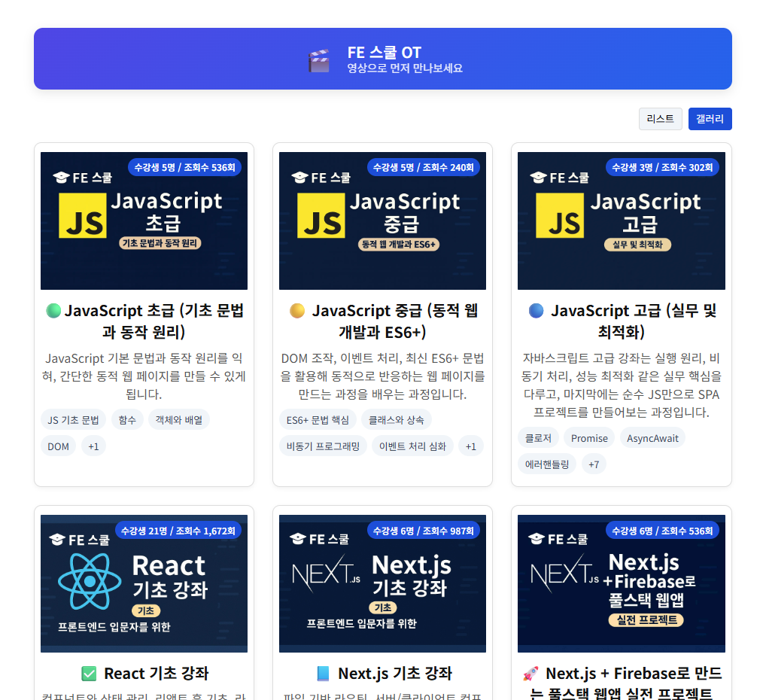This screenshot has width=763, height=700.
Task: Click the yellow circle icon beside JavaScript 중급
Action: (296, 311)
